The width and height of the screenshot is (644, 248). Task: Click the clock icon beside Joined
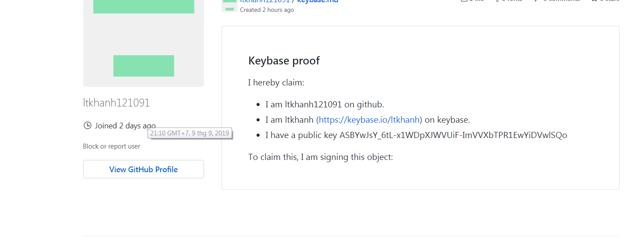pos(88,126)
